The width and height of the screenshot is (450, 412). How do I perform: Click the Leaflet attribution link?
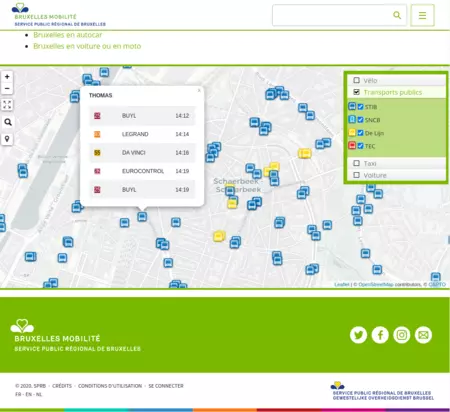coord(342,284)
